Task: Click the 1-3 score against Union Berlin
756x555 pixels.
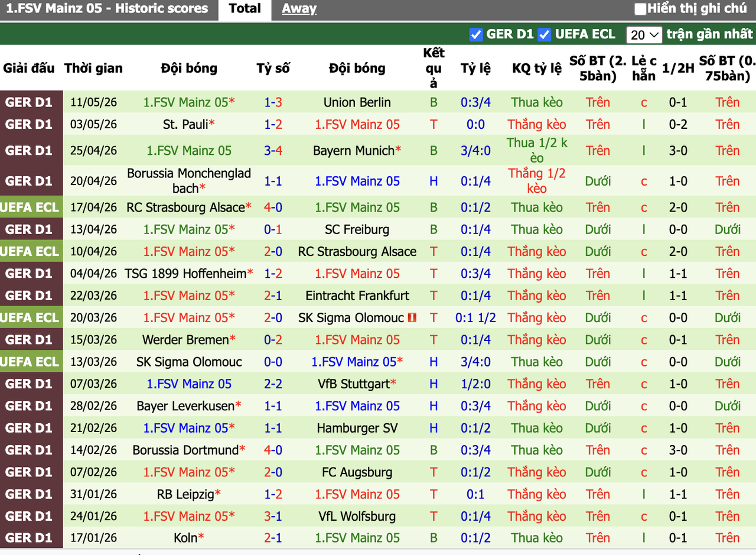Action: [x=273, y=102]
